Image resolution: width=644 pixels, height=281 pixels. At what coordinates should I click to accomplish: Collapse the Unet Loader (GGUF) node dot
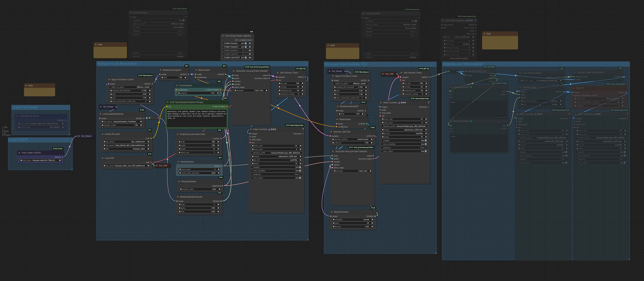click(x=19, y=153)
